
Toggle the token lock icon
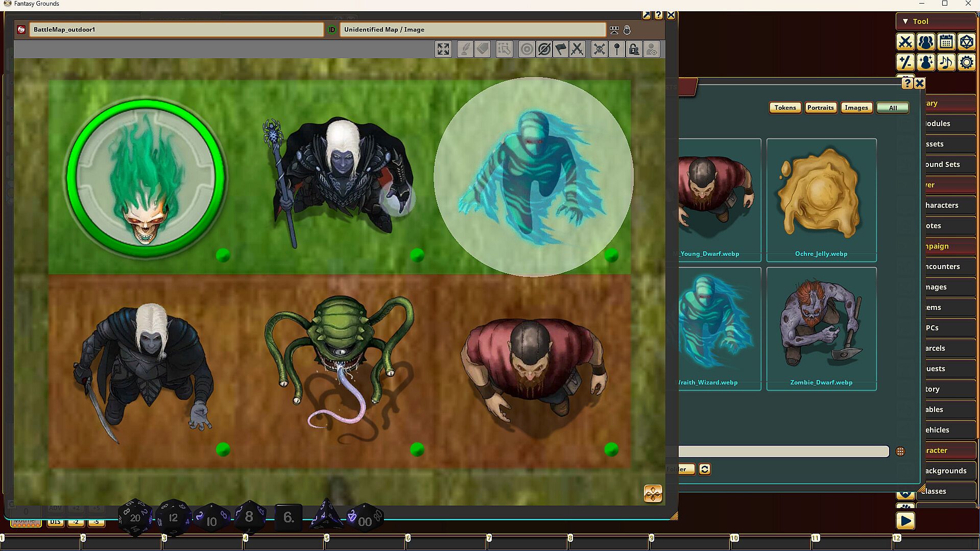point(634,49)
